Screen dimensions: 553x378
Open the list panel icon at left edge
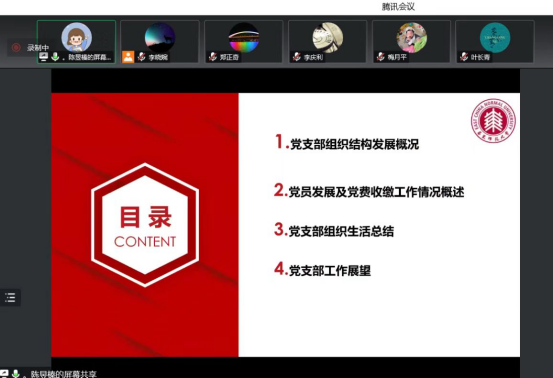click(10, 297)
